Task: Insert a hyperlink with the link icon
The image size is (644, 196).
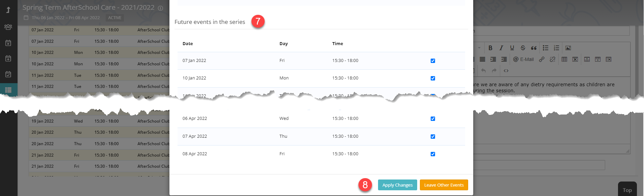Action: (542, 59)
